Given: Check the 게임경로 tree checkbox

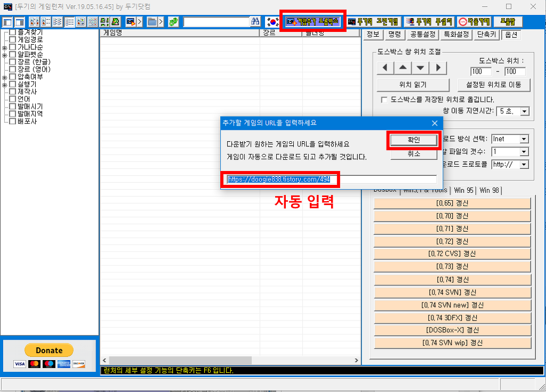Looking at the screenshot, I should tap(13, 39).
